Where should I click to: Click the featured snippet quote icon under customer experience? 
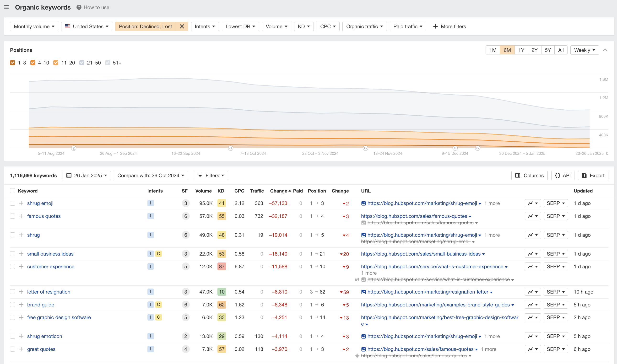pyautogui.click(x=357, y=280)
